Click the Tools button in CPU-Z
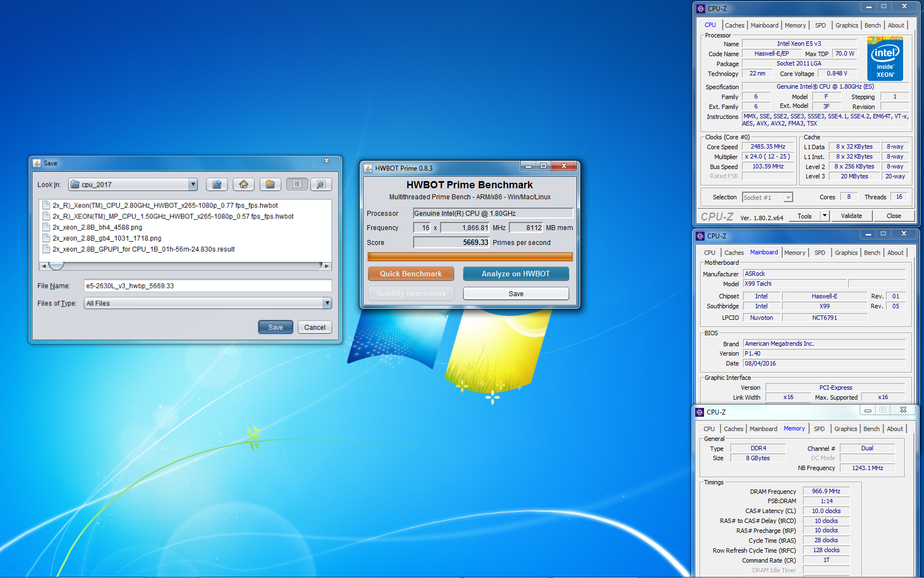The image size is (924, 578). 805,216
